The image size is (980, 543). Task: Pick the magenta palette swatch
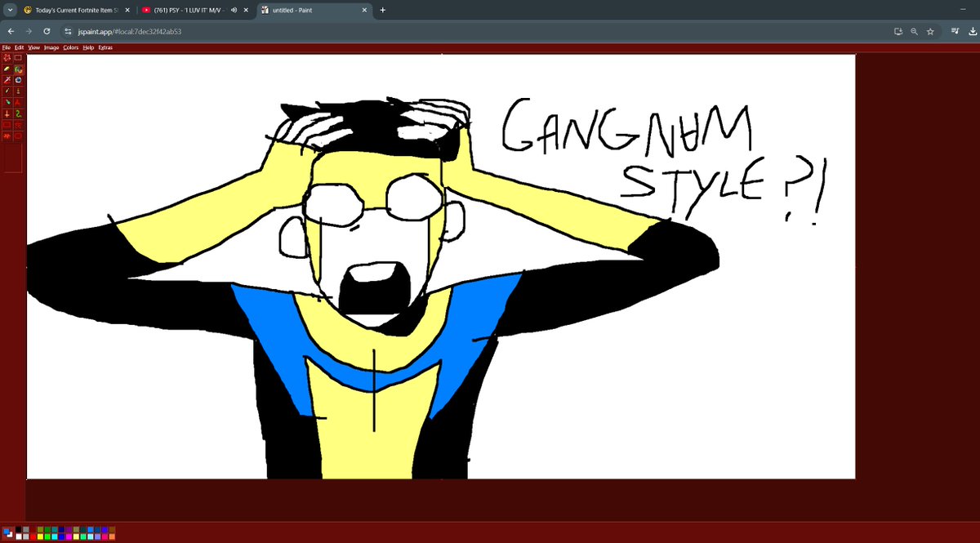tap(69, 536)
